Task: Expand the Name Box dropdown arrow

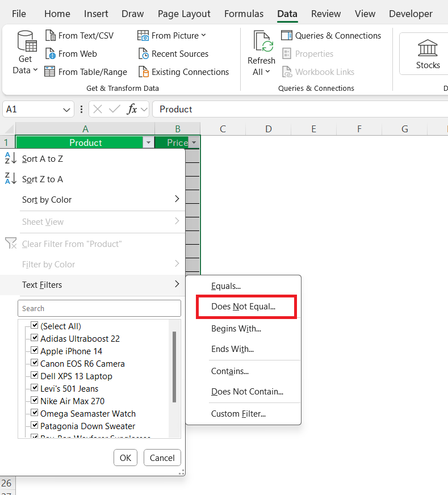Action: click(67, 110)
